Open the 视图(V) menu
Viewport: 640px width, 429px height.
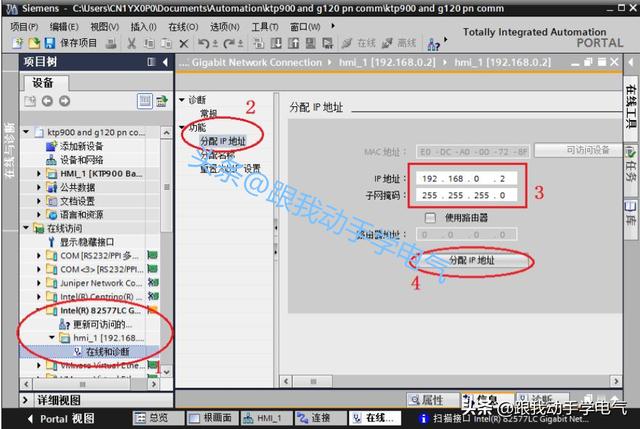(104, 27)
